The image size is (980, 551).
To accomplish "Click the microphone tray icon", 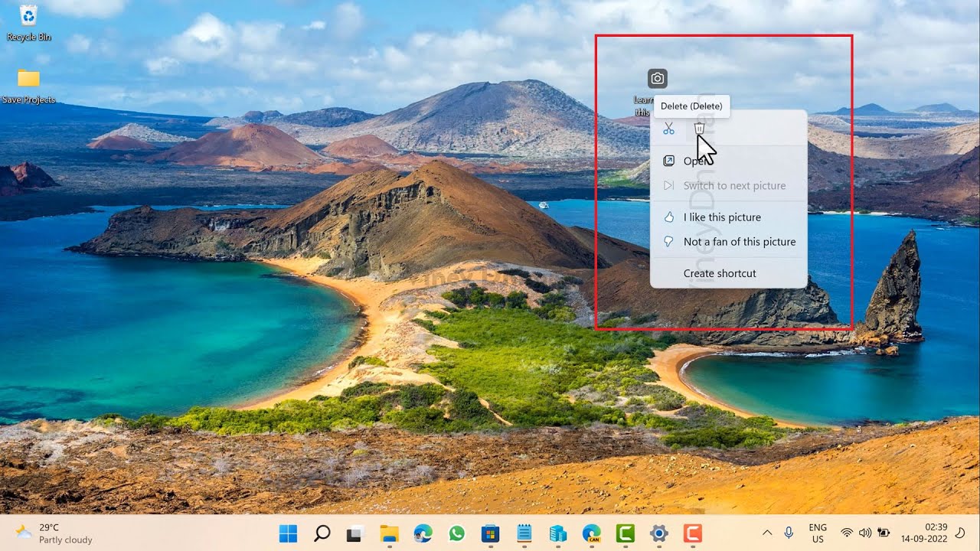I will [x=789, y=533].
